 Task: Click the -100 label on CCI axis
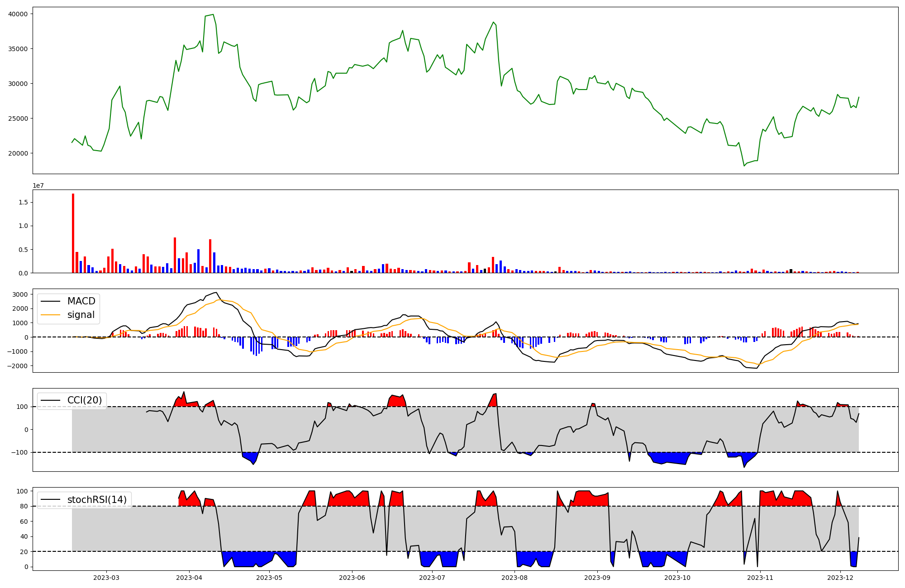click(20, 452)
